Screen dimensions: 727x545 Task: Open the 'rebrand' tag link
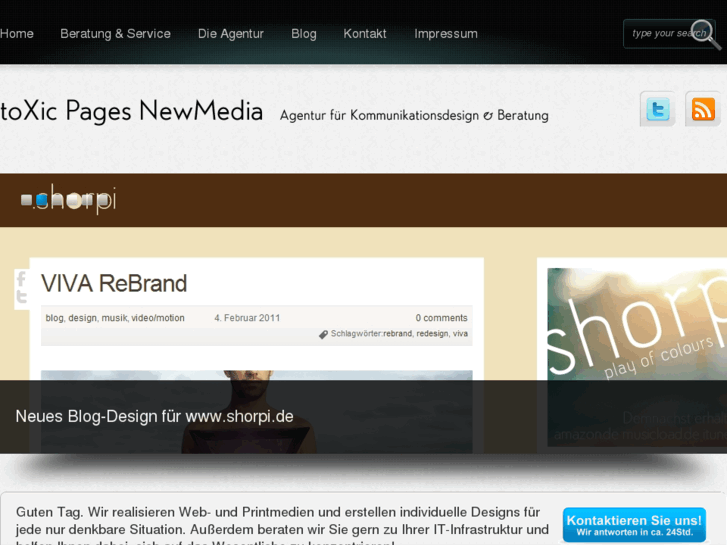click(x=397, y=334)
